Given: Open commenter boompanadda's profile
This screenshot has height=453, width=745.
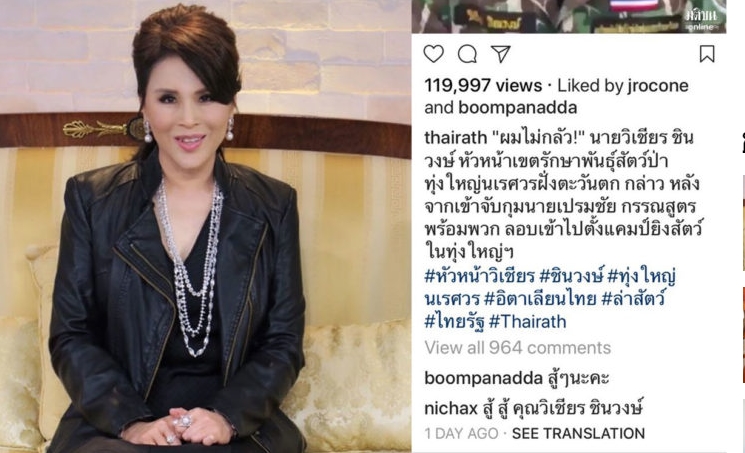Looking at the screenshot, I should point(483,379).
